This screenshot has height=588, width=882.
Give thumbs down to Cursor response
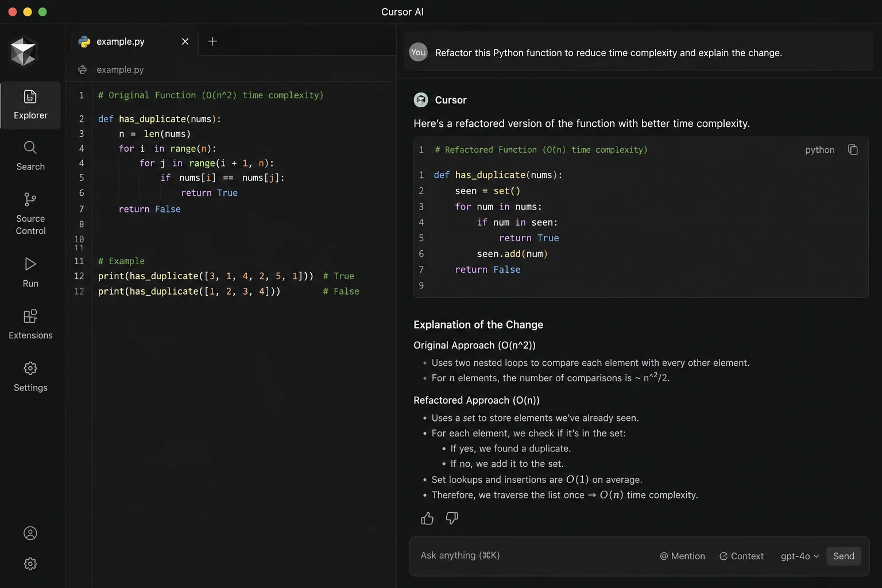pyautogui.click(x=452, y=519)
